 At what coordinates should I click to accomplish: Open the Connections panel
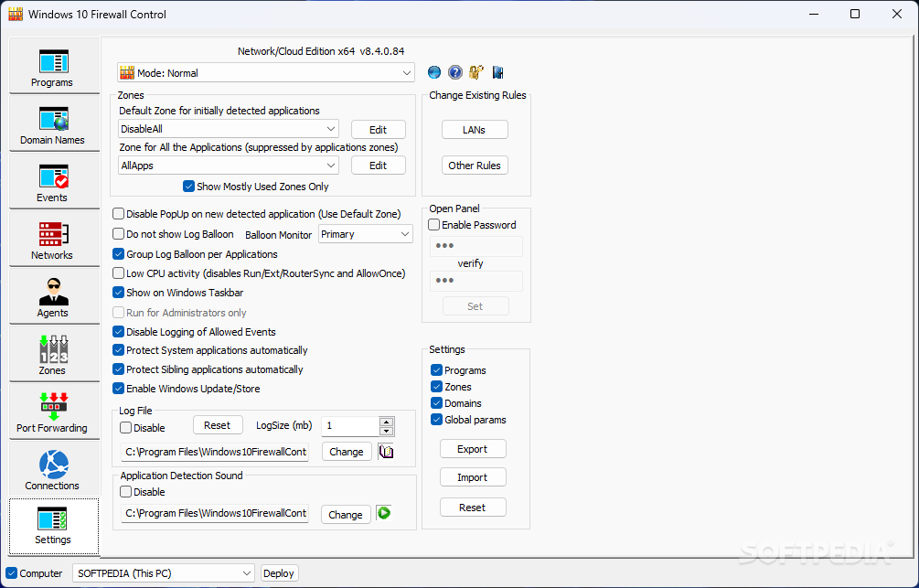click(x=54, y=469)
